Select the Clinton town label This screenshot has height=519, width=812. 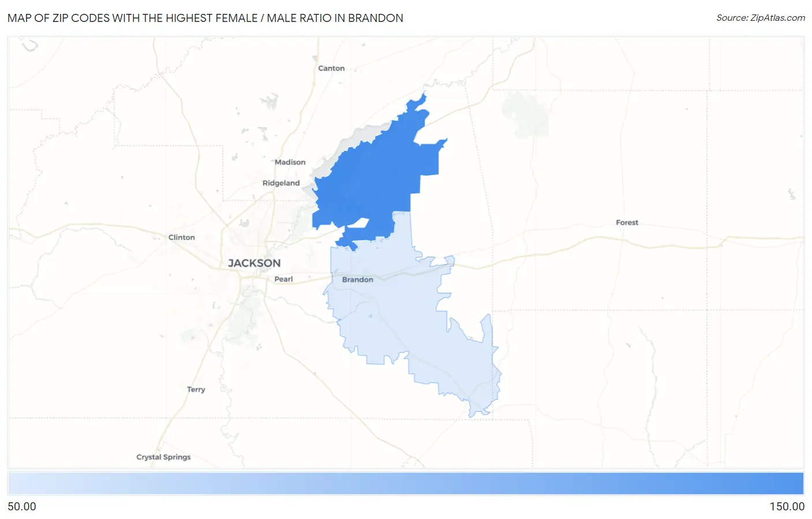click(x=181, y=237)
